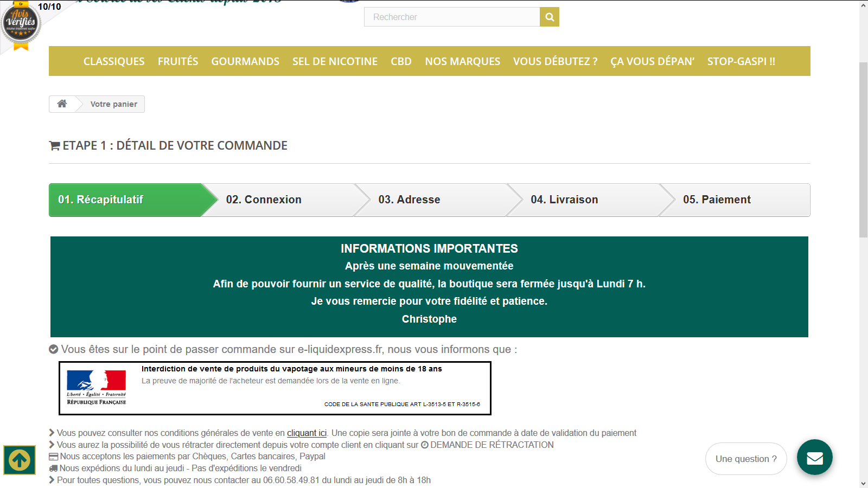Image resolution: width=868 pixels, height=488 pixels.
Task: Click the clock icon beside Demande de rétractation
Action: click(425, 445)
